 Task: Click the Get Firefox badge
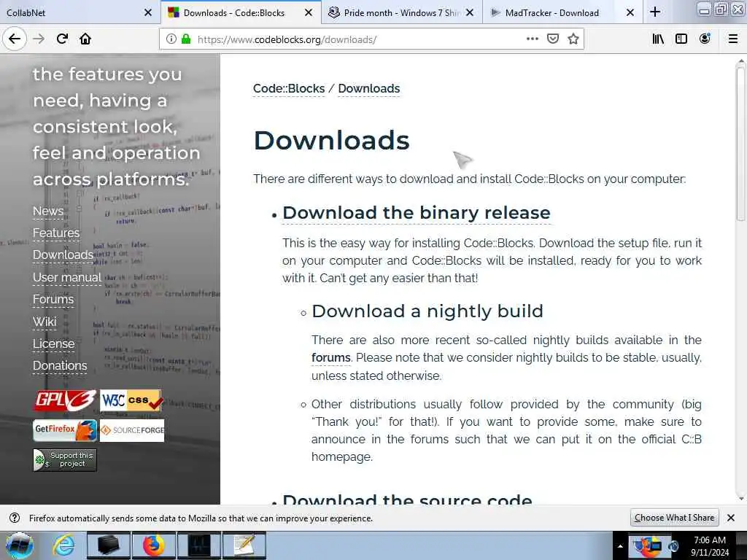tap(65, 430)
